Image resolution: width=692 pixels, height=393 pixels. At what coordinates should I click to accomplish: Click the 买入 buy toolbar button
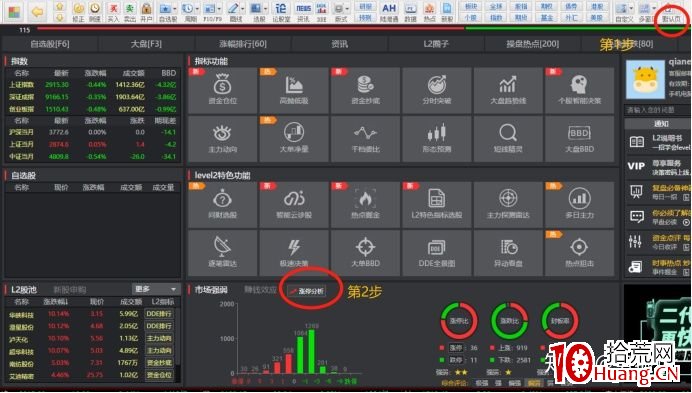pos(113,12)
